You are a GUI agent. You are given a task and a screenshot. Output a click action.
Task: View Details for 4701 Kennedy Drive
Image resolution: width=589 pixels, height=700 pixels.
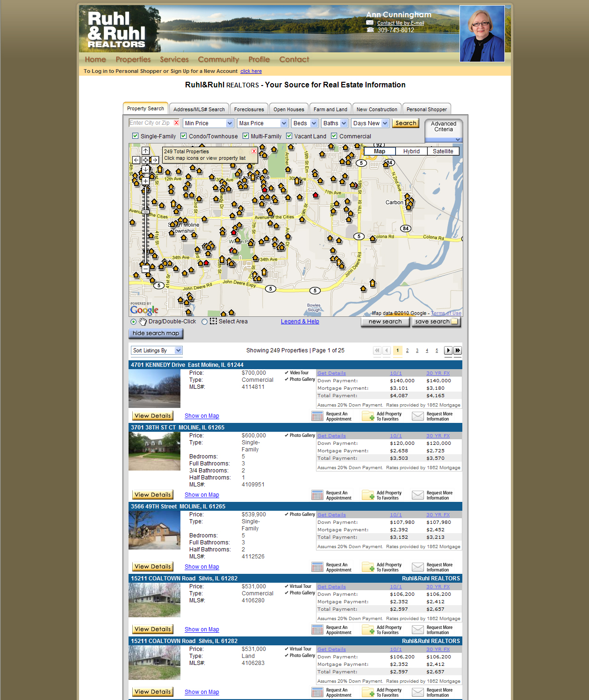(152, 416)
